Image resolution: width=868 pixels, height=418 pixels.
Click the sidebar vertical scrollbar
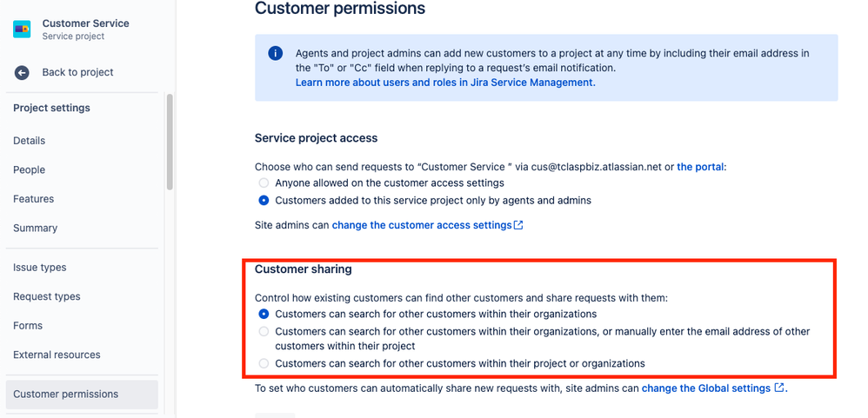coord(170,143)
